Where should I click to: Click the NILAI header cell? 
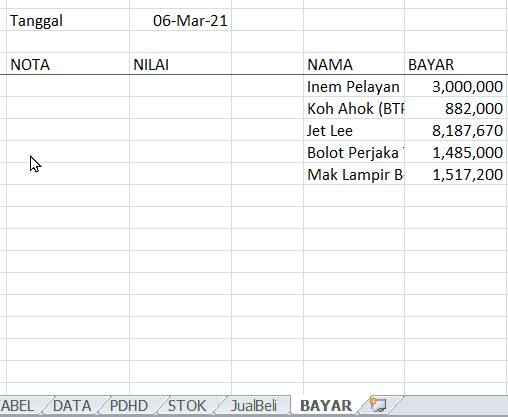[180, 64]
